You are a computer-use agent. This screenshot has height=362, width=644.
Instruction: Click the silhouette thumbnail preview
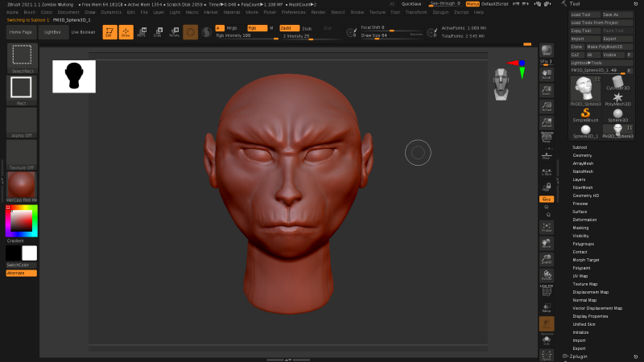(74, 76)
